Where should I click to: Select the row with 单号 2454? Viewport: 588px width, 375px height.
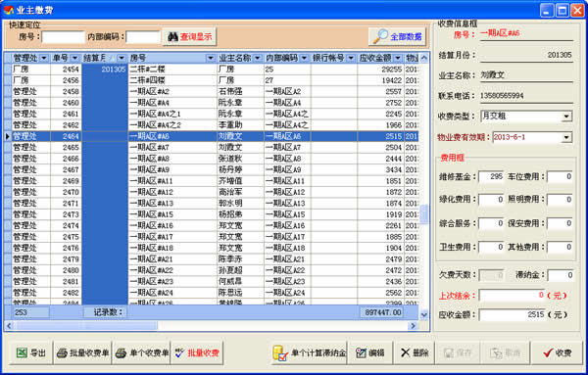point(211,70)
